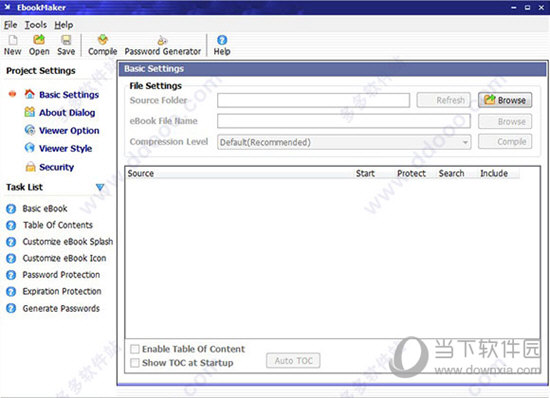Viewport: 550px width, 398px height.
Task: Open the Generate Passwords task text
Action: 61,309
